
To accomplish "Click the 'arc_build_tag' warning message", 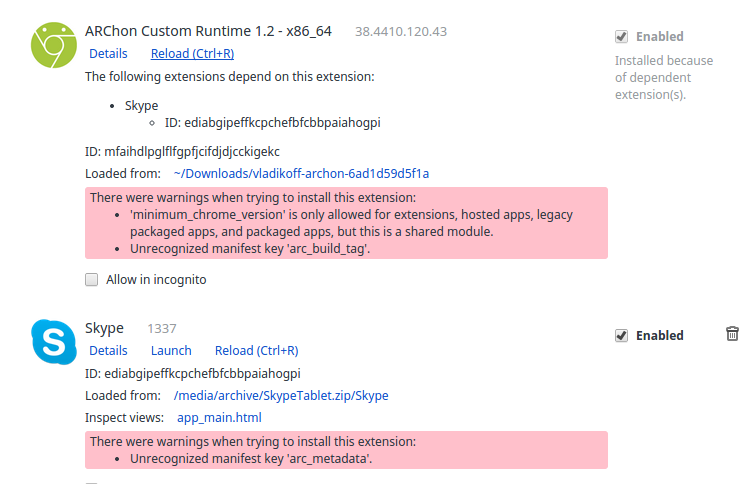I will [250, 249].
